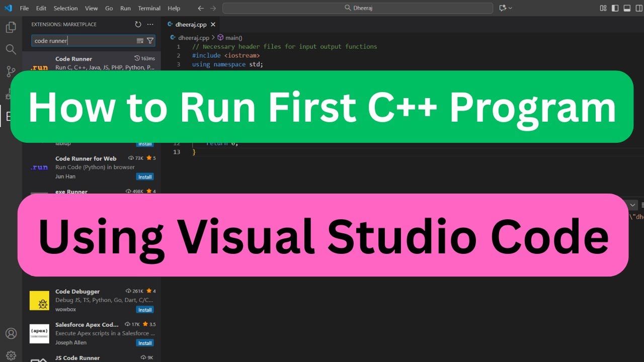The width and height of the screenshot is (644, 362).
Task: Open the Source Control view
Action: point(11,71)
